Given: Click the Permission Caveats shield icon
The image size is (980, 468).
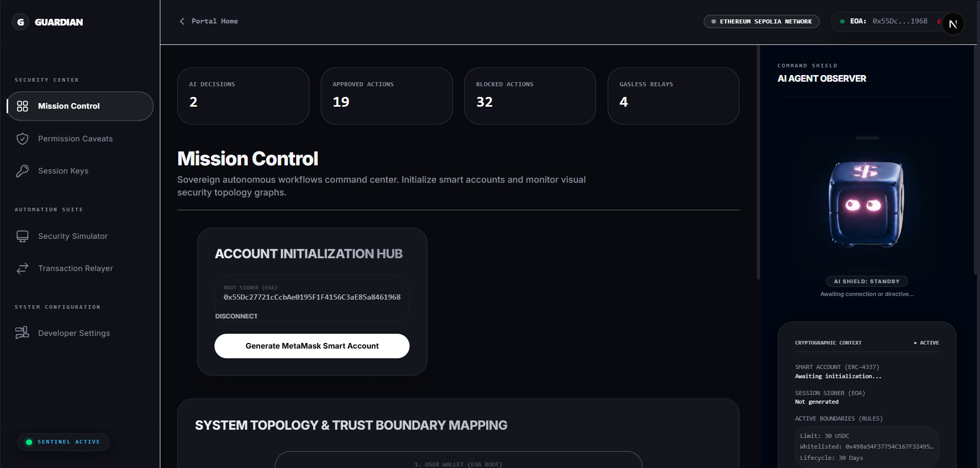Looking at the screenshot, I should tap(22, 139).
